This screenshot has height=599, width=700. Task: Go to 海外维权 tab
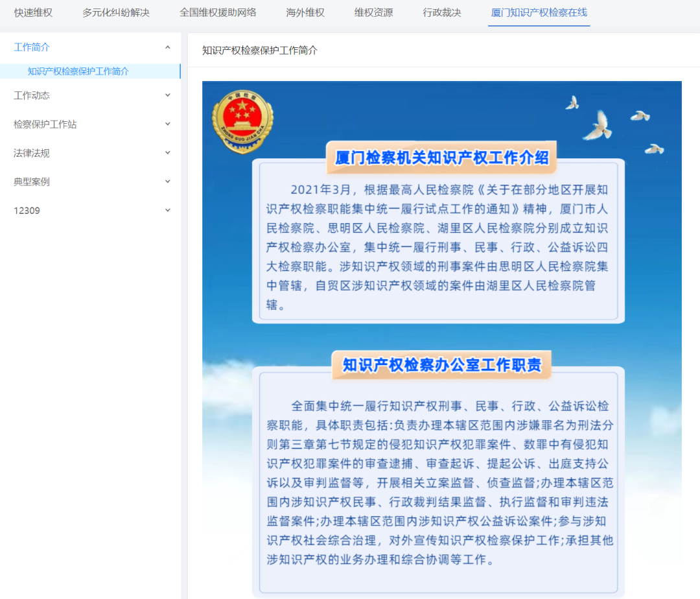tap(305, 12)
